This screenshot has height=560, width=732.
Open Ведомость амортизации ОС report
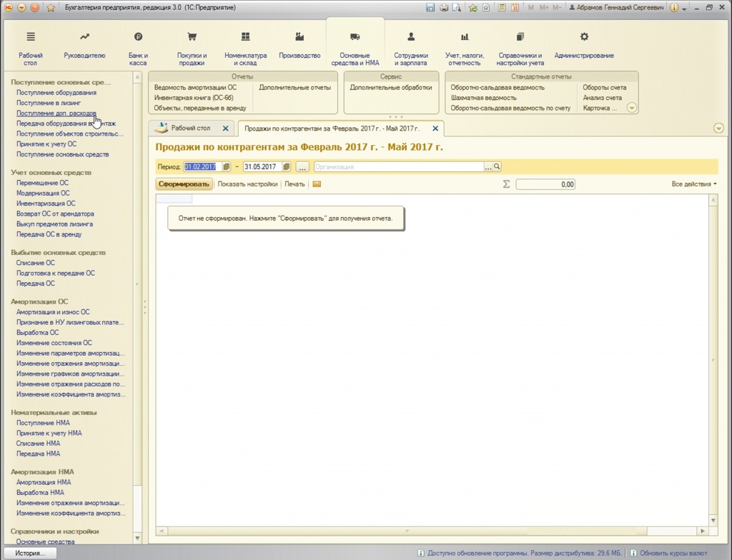pyautogui.click(x=195, y=87)
